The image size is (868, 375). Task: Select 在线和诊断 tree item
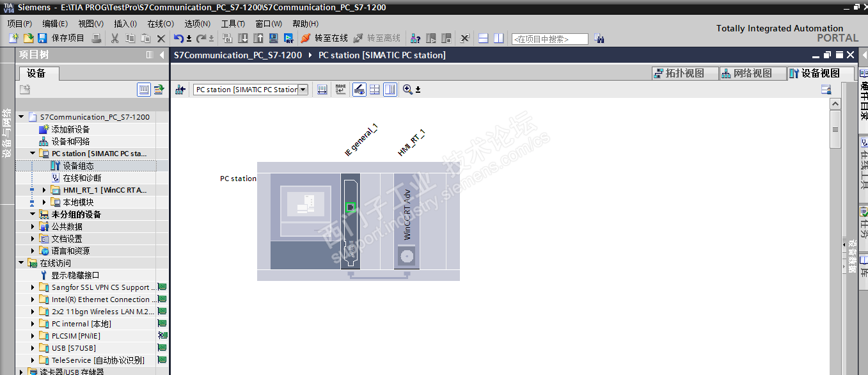click(82, 178)
